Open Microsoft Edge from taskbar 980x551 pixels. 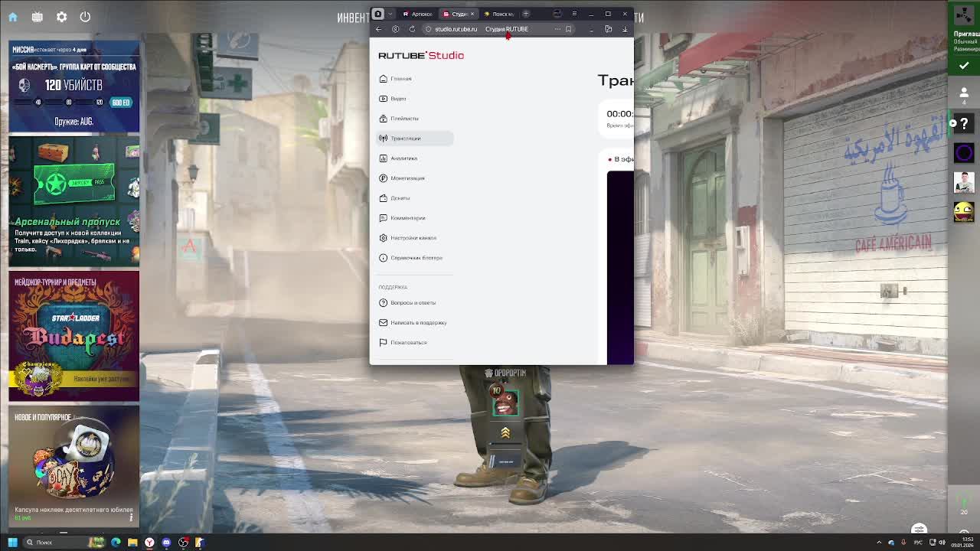tap(116, 543)
